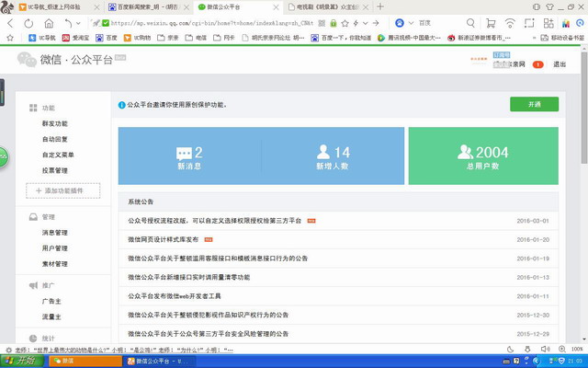588x368 pixels.
Task: Open the Windows 开始 start button
Action: pyautogui.click(x=23, y=361)
